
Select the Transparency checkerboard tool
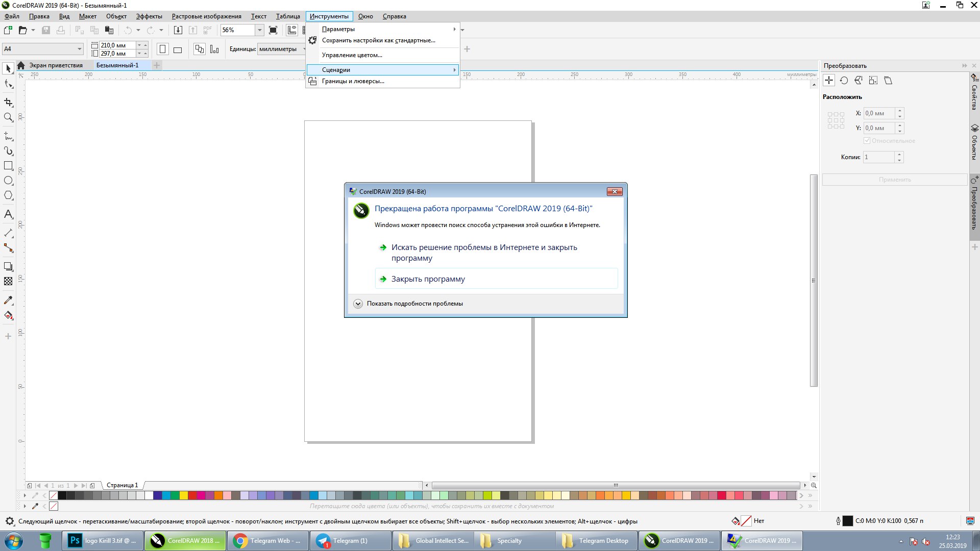pos(8,281)
